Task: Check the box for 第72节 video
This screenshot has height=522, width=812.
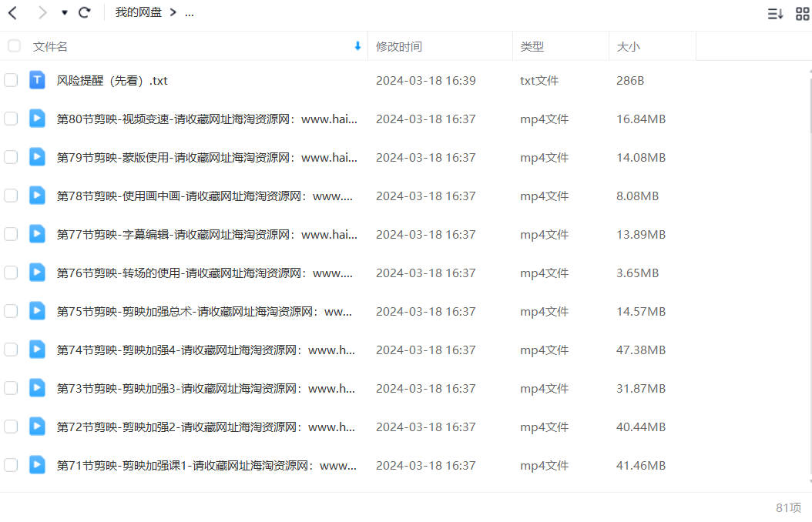Action: (11, 427)
